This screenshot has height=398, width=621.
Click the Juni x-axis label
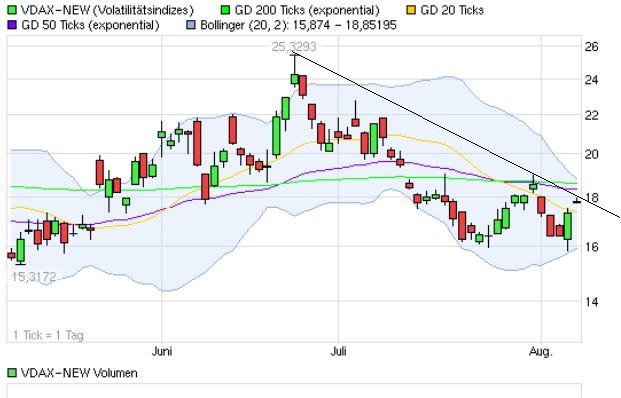click(162, 351)
